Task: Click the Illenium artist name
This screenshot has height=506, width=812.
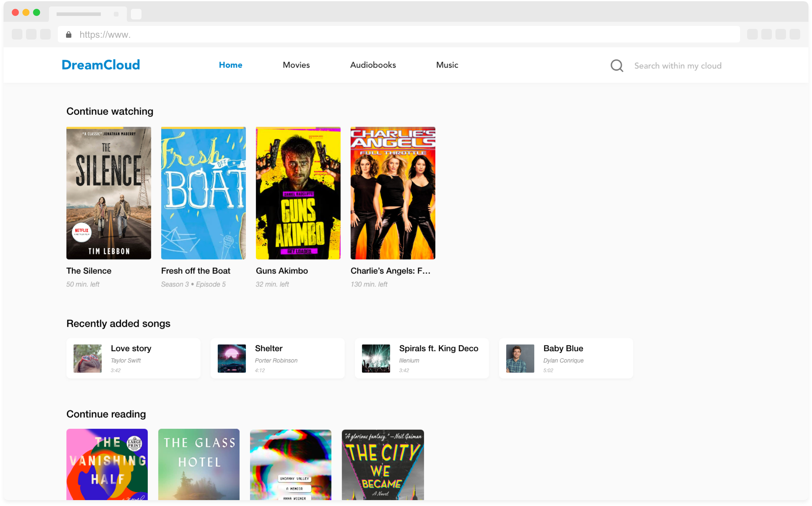Action: click(409, 360)
